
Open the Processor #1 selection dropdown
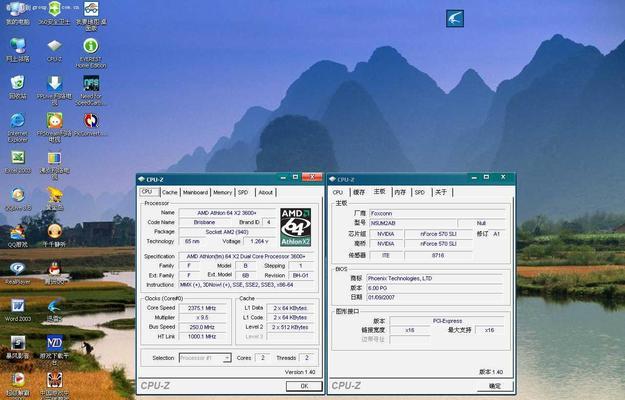point(205,358)
